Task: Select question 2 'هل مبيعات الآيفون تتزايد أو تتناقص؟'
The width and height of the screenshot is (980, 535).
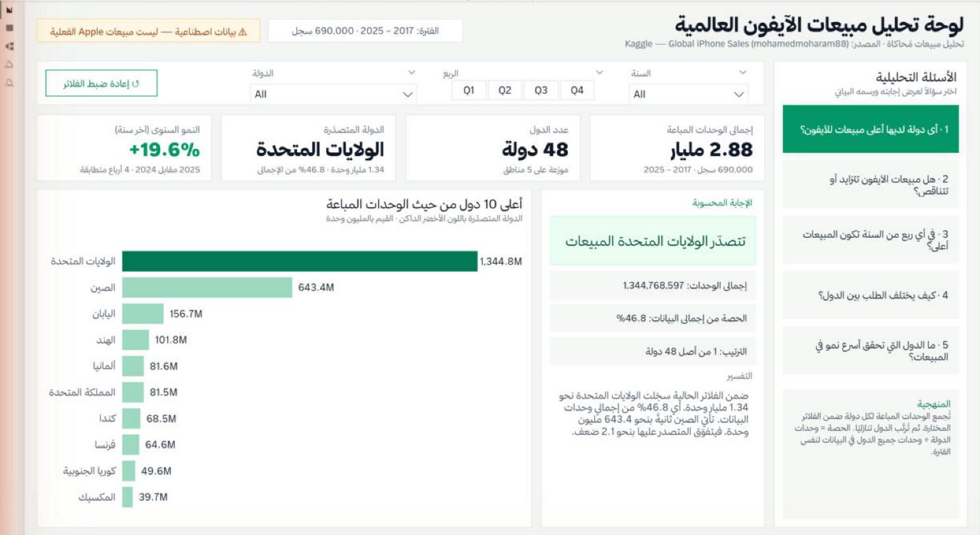Action: (871, 185)
